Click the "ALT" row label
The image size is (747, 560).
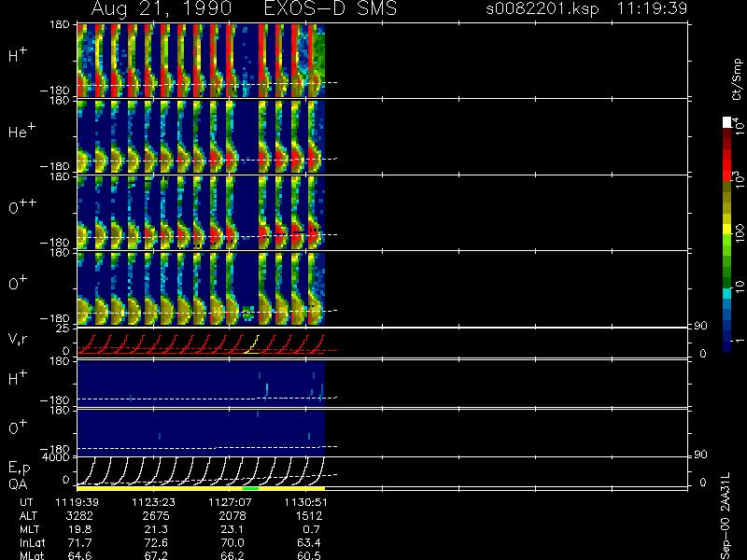[x=28, y=516]
